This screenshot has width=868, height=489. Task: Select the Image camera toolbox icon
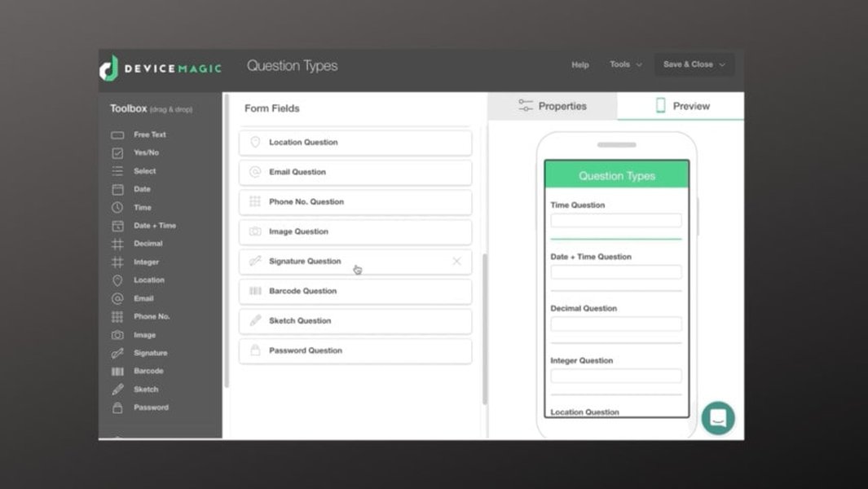[x=117, y=335]
